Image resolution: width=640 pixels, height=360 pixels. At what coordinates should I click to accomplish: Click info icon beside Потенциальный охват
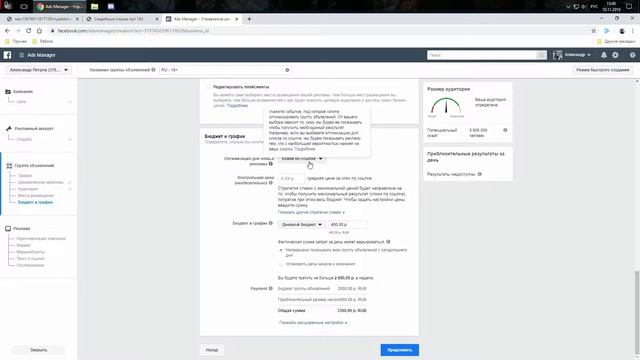click(x=505, y=130)
